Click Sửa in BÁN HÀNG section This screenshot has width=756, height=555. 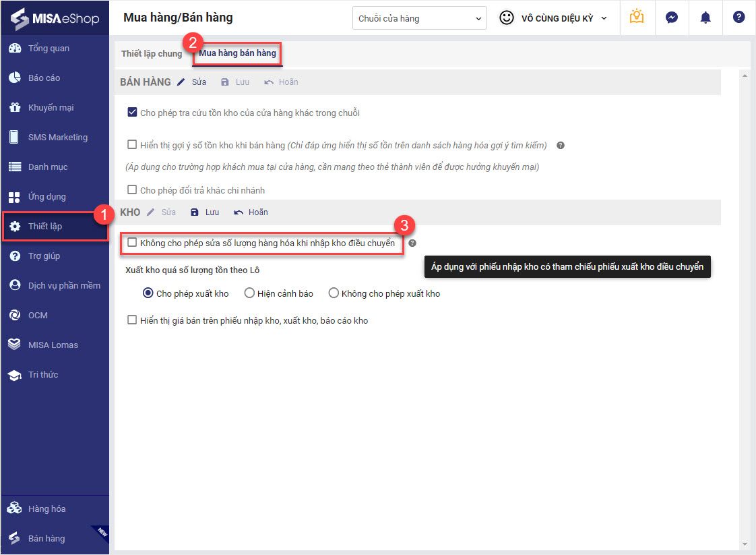199,82
